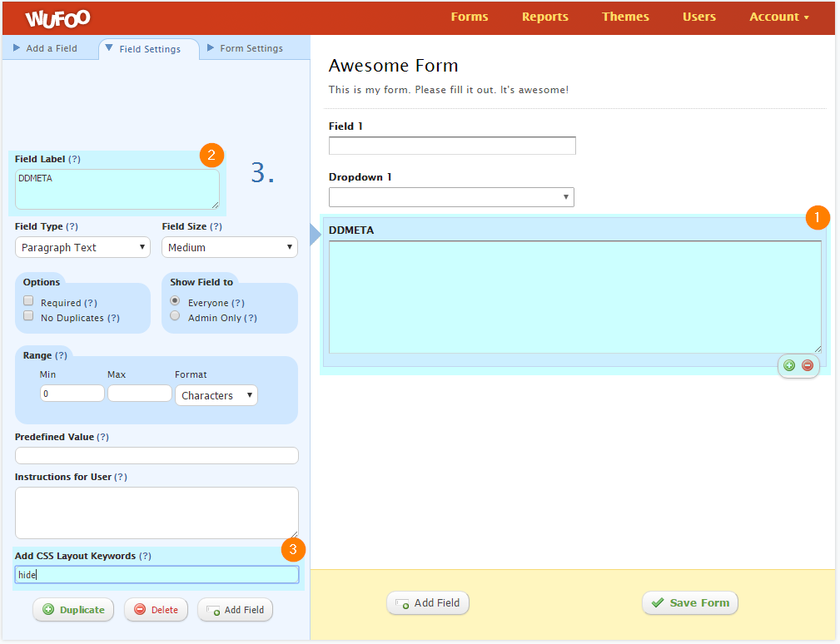Click the DDMETA paragraph text area in preview
This screenshot has height=644, width=840.
point(575,297)
